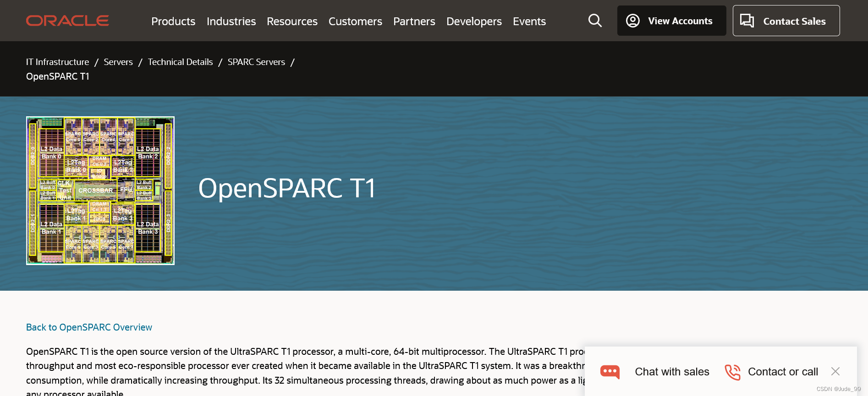Viewport: 868px width, 396px height.
Task: Click the Oracle logo
Action: pyautogui.click(x=67, y=21)
